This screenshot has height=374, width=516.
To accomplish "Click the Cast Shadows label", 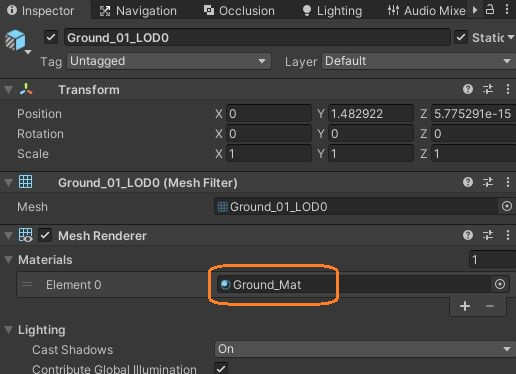I will [72, 350].
